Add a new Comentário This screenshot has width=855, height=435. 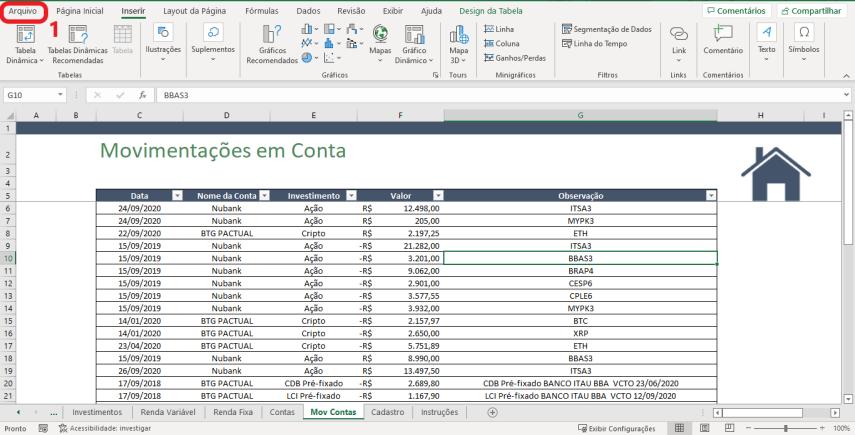click(723, 41)
